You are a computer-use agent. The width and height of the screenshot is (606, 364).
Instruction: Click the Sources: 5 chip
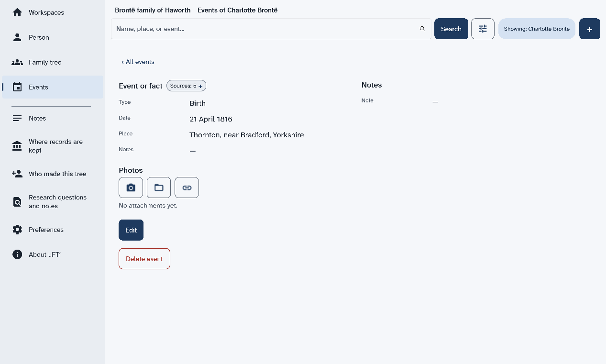tap(186, 86)
